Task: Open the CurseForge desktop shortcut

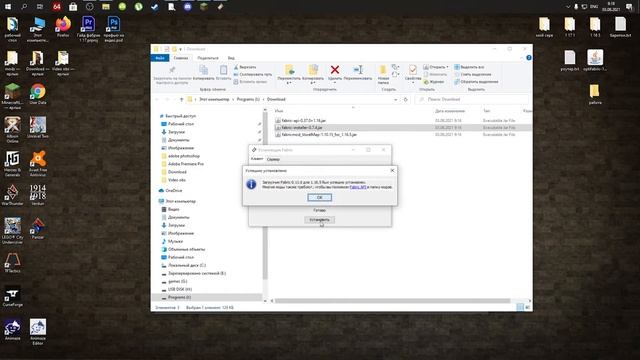Action: click(x=12, y=296)
